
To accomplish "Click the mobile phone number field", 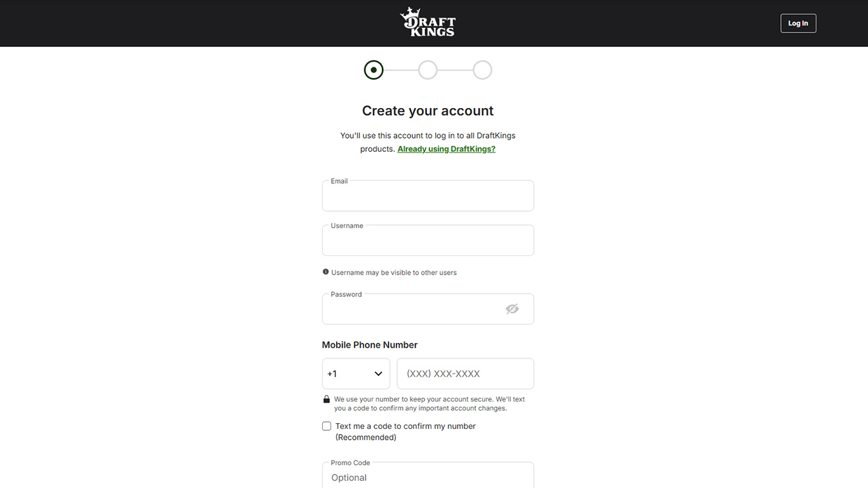I will (465, 374).
